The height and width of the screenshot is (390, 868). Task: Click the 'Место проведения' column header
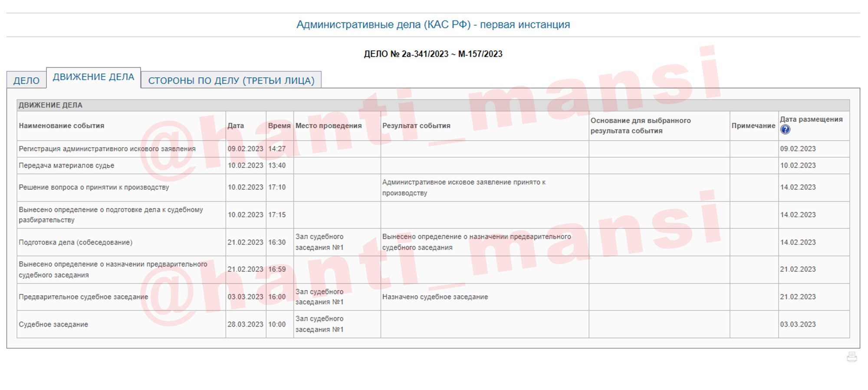328,126
